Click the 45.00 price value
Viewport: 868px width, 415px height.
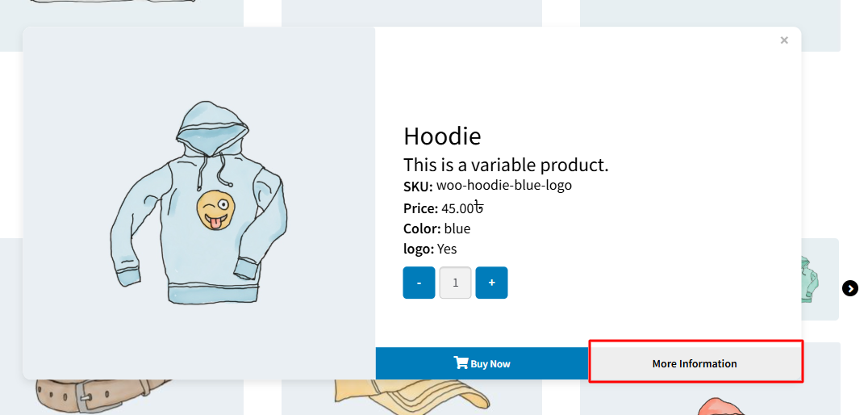(461, 208)
